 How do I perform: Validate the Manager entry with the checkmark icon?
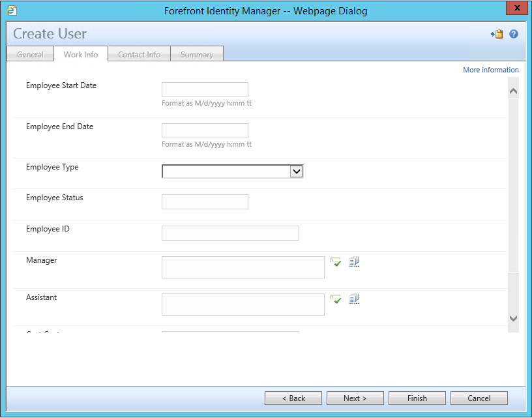[x=336, y=262]
